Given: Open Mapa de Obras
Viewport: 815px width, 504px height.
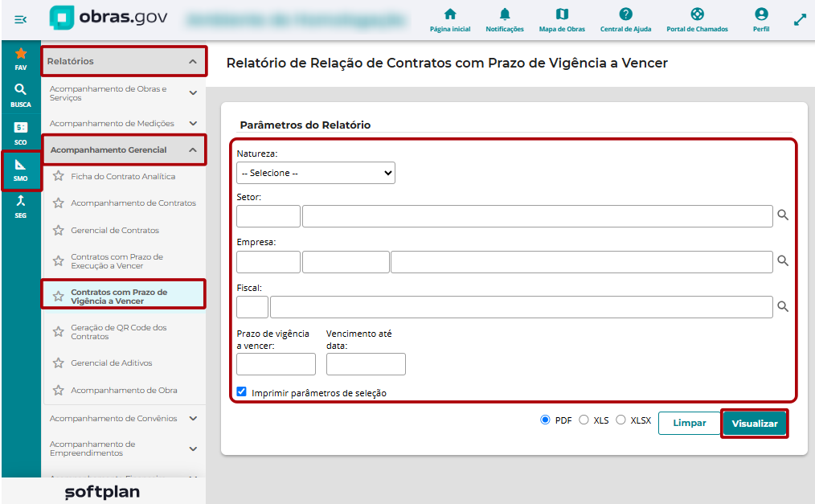Looking at the screenshot, I should coord(562,20).
